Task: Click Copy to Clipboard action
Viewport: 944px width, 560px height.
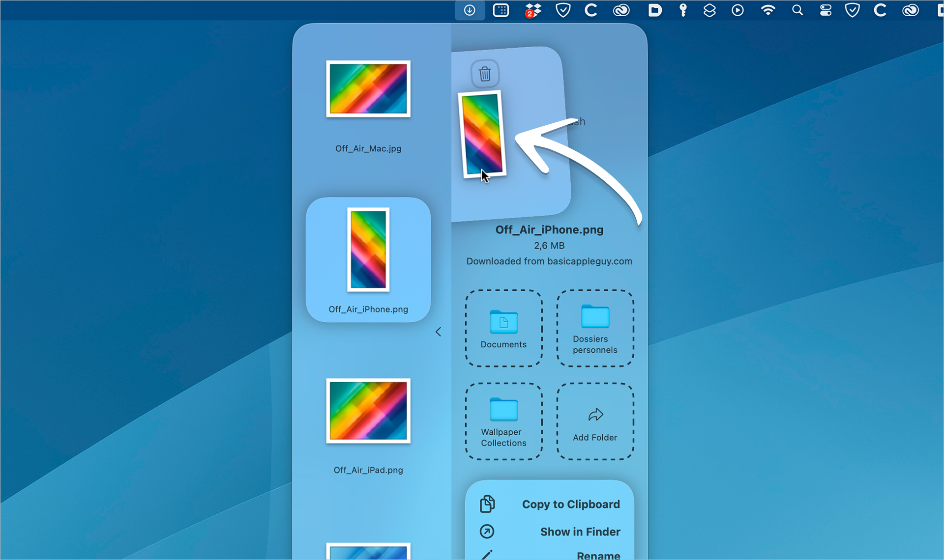Action: [x=550, y=504]
